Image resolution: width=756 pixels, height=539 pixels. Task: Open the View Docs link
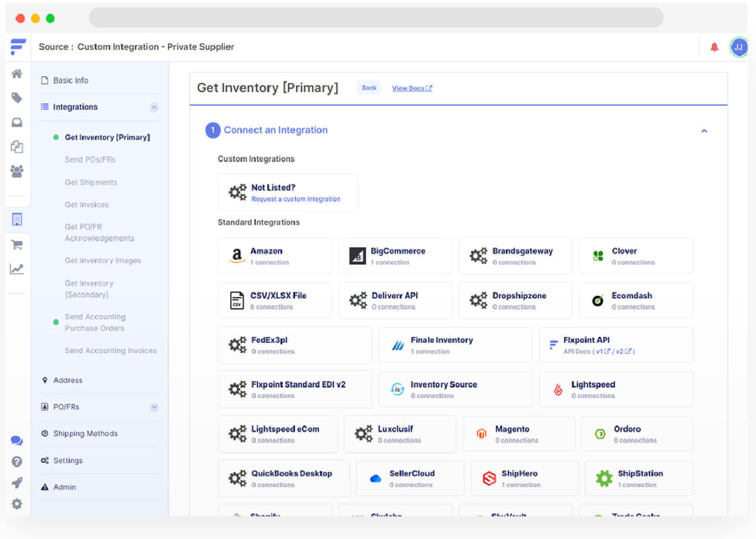412,88
